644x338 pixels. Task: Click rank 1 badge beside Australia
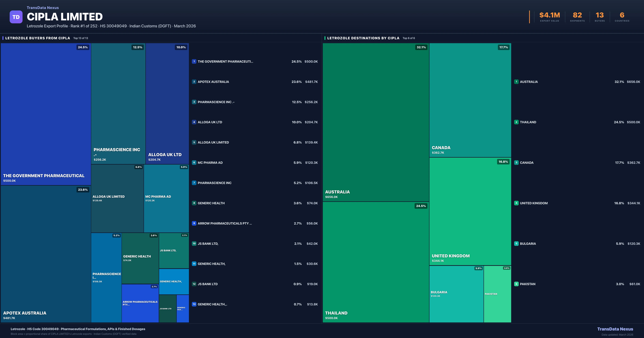(x=516, y=82)
